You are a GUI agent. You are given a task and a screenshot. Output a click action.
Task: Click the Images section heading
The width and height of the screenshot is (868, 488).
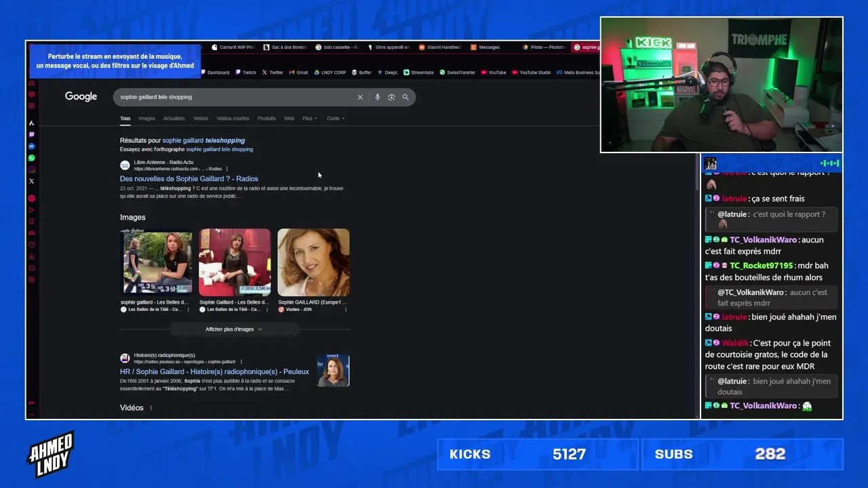tap(133, 218)
